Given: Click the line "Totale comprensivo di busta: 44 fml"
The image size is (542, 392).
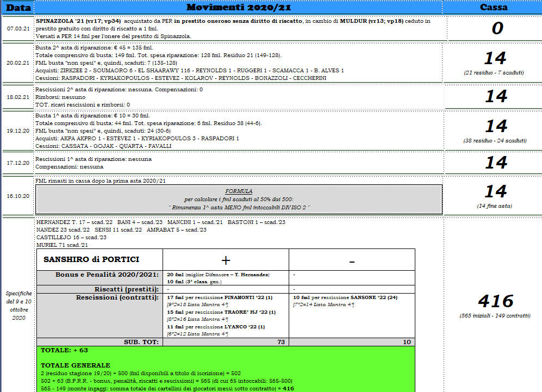Looking at the screenshot, I should (x=148, y=123).
